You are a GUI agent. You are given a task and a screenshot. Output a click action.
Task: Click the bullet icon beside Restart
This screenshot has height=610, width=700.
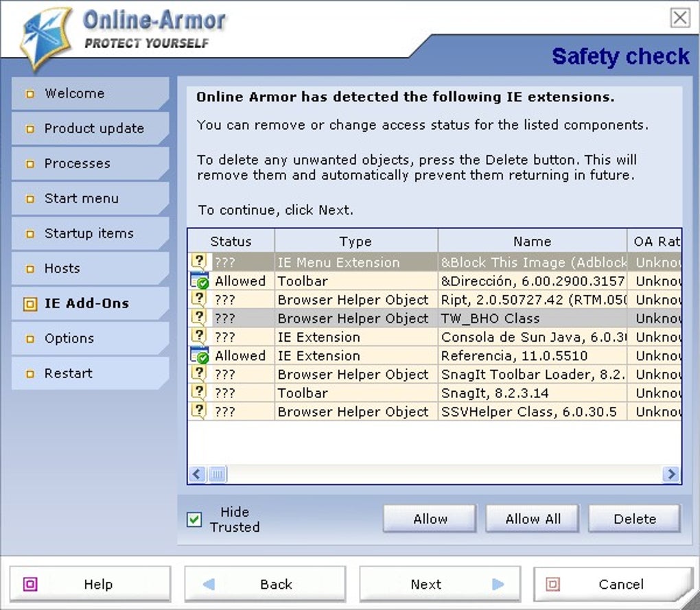pos(30,374)
